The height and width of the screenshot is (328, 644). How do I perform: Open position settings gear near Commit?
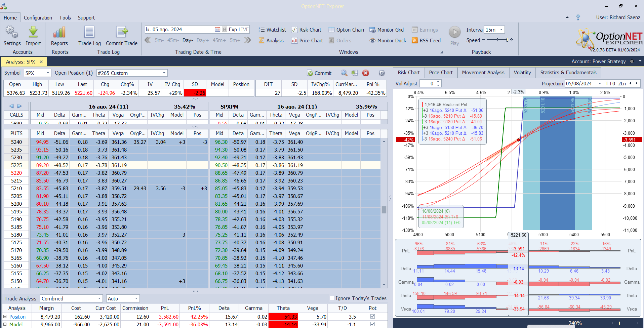(x=382, y=73)
